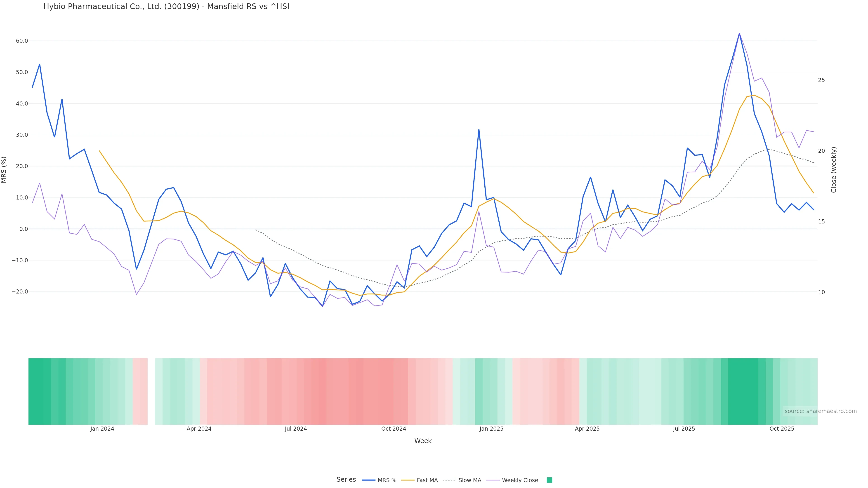This screenshot has height=488, width=868.
Task: Click the 'Series' legend title
Action: 346,480
